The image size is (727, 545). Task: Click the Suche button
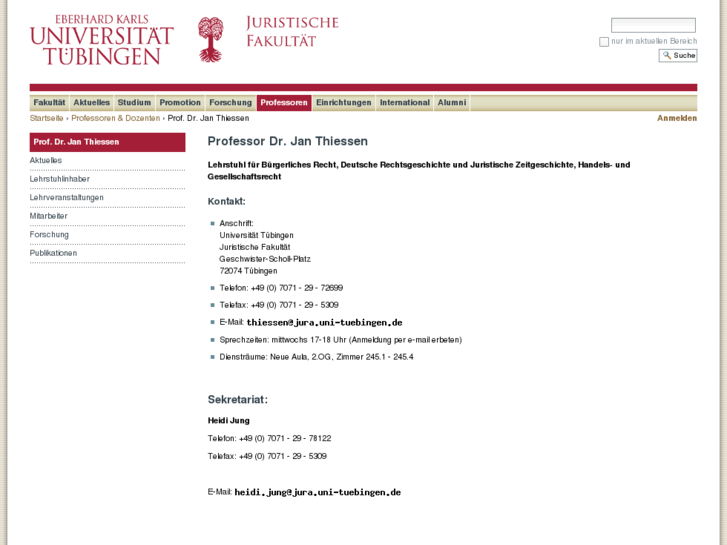pyautogui.click(x=678, y=56)
